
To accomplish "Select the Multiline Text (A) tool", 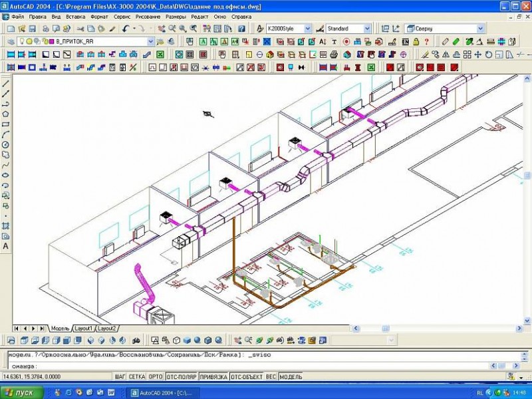I will click(6, 246).
